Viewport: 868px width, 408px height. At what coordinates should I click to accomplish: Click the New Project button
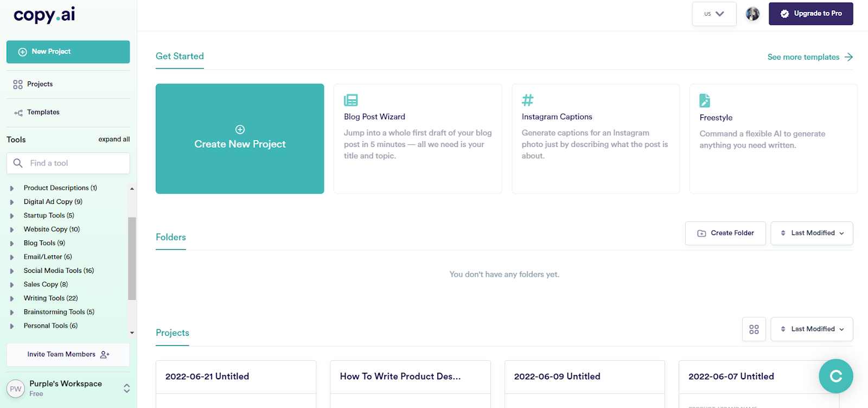[68, 52]
